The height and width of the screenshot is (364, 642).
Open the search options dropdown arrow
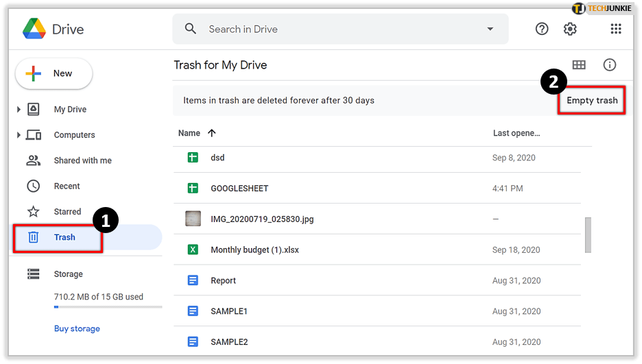pyautogui.click(x=490, y=29)
